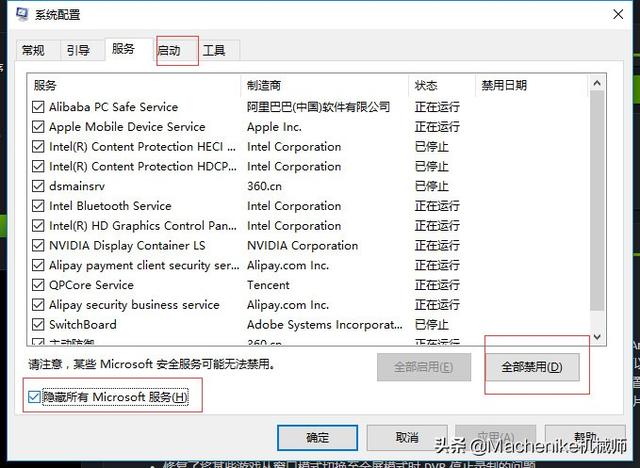Click the QPCore Service row's 正在运行 status
This screenshot has width=640, height=468.
point(437,285)
